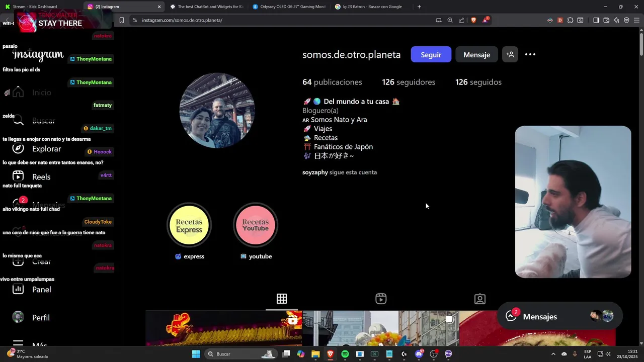Open Recetas Express highlight
644x362 pixels.
(189, 225)
